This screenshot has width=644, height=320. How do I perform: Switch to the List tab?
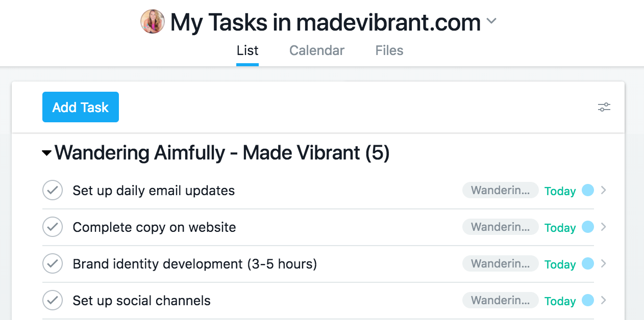tap(247, 50)
